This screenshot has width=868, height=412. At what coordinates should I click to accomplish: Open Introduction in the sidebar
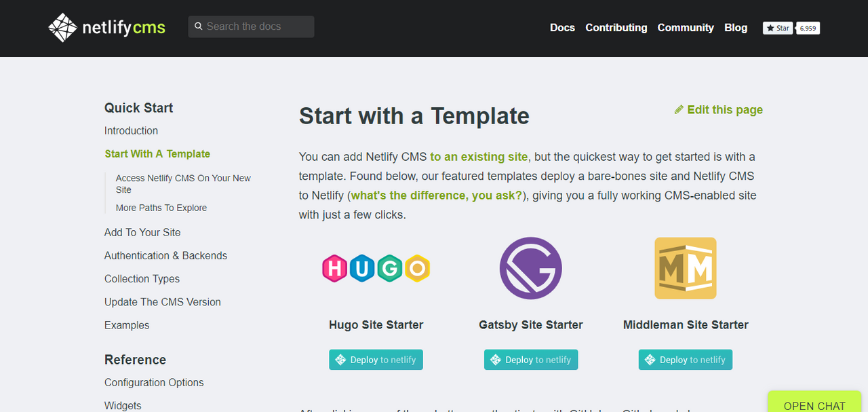[131, 130]
